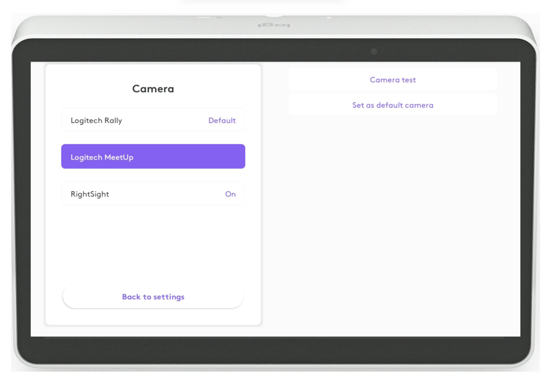Click the Logitech MeetUp name text
Screen dimensions: 546x392
102,157
